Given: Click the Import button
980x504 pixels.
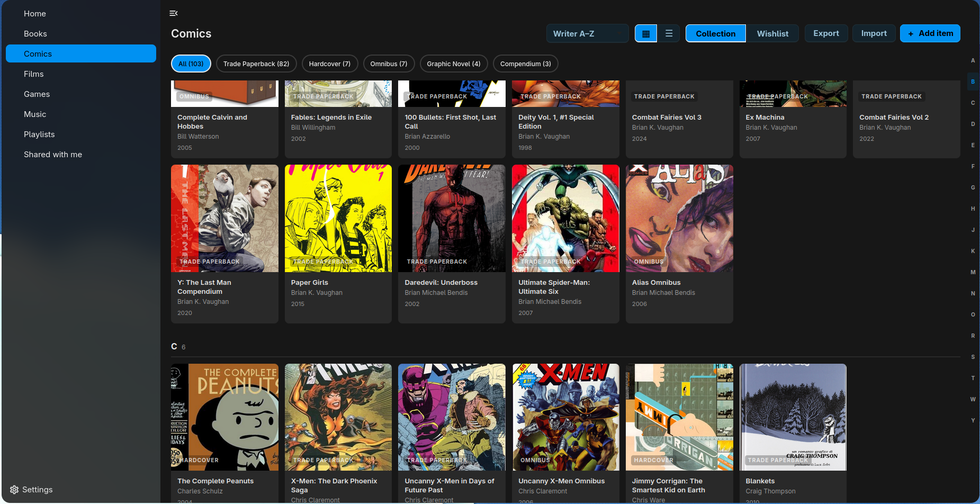Looking at the screenshot, I should [874, 33].
